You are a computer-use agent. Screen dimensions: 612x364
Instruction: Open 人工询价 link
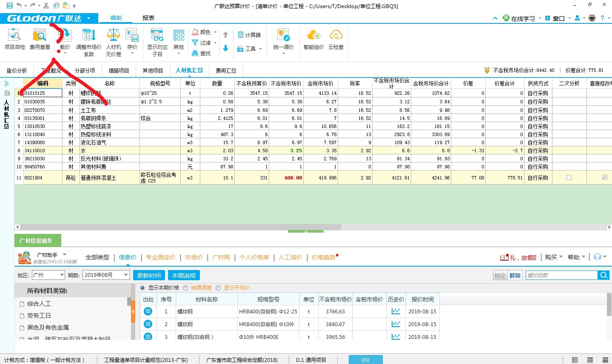pyautogui.click(x=290, y=257)
